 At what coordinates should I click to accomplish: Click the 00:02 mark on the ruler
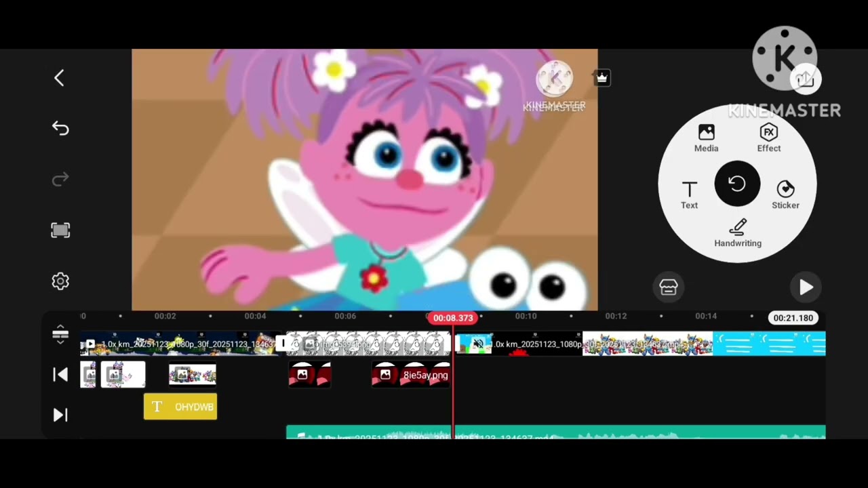coord(165,317)
